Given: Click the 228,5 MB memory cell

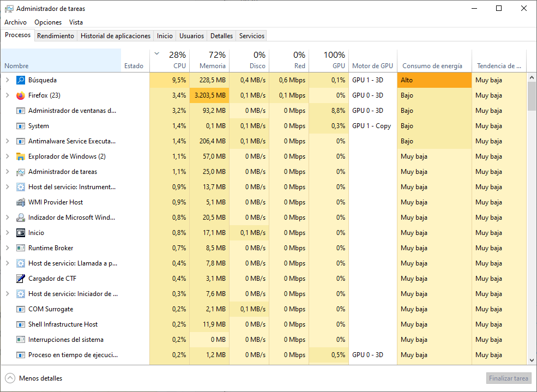Looking at the screenshot, I should (x=209, y=80).
